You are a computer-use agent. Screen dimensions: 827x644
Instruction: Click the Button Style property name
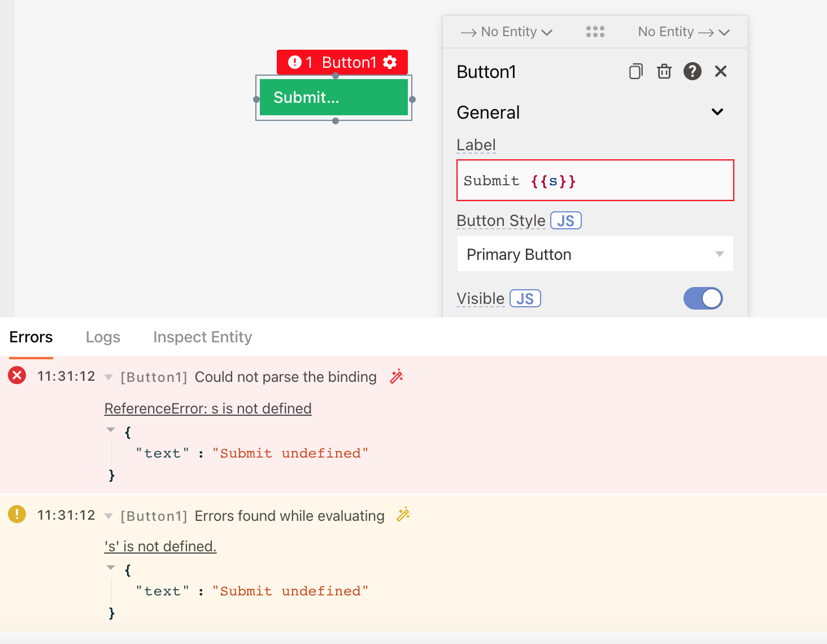tap(501, 221)
